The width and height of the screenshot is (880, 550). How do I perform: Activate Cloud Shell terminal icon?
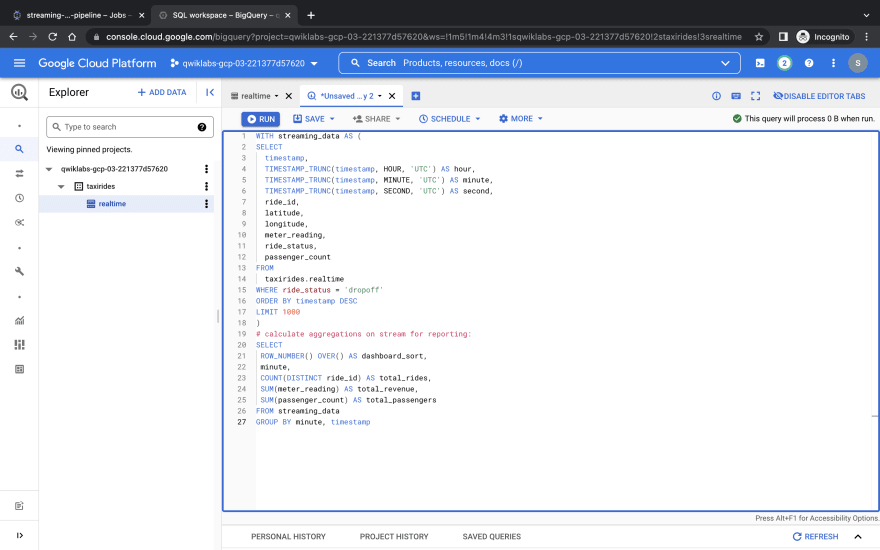[760, 63]
